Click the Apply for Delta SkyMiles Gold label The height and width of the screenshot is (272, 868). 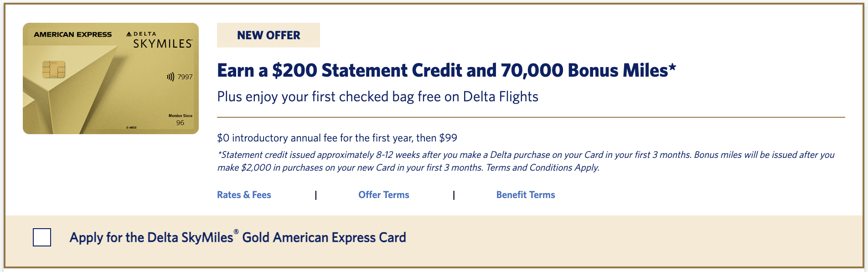click(x=238, y=237)
